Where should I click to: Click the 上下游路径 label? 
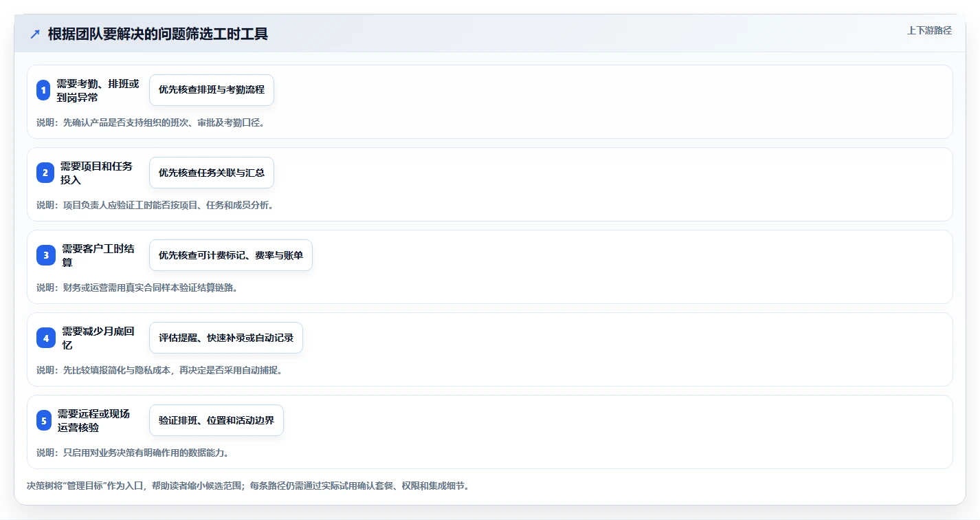[929, 30]
